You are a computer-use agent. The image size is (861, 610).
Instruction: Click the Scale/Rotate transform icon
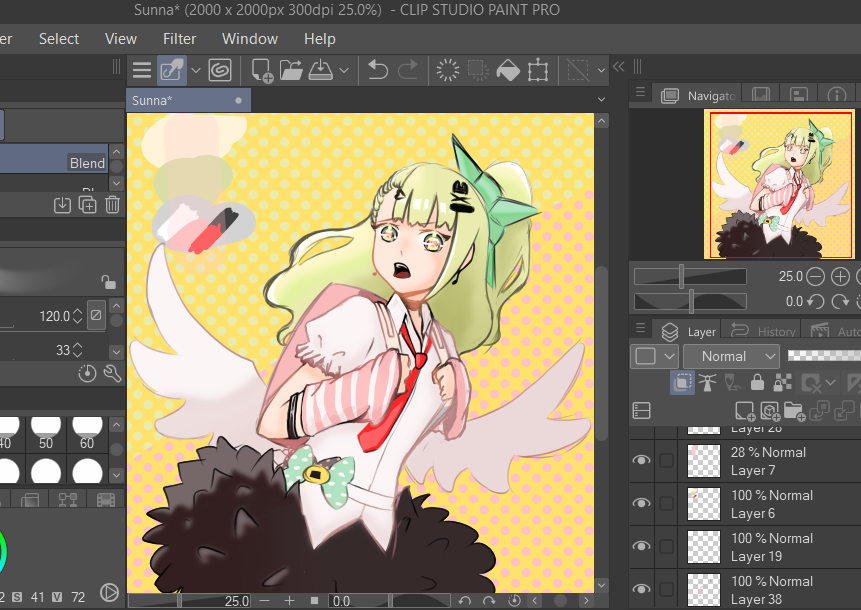click(x=538, y=70)
